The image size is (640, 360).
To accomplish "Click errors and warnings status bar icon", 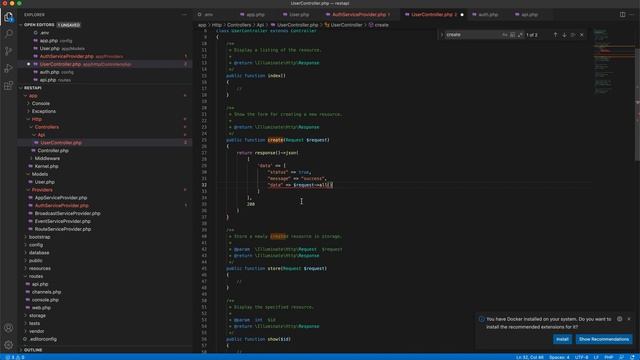I will click(x=15, y=357).
